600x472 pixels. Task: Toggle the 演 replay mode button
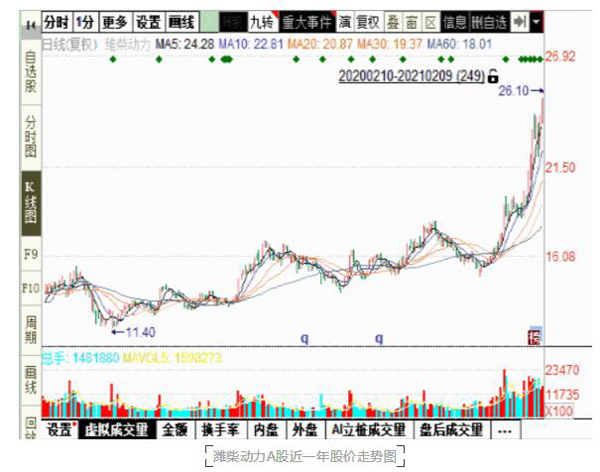tap(344, 21)
